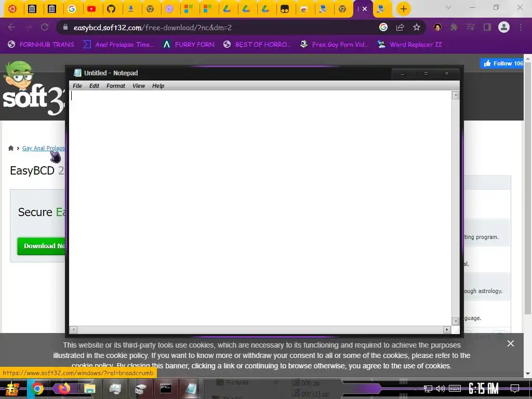Image resolution: width=532 pixels, height=399 pixels.
Task: Close the Notepad window
Action: coord(447,73)
